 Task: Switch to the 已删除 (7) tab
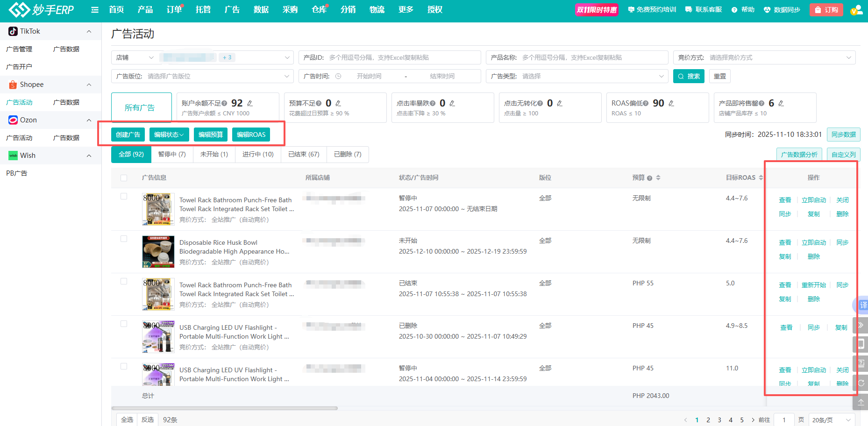(348, 155)
